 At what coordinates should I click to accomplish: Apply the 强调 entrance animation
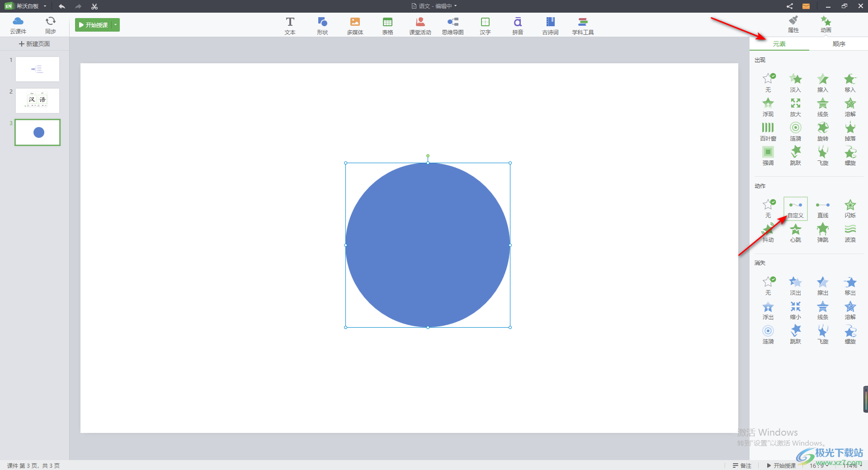pos(768,156)
